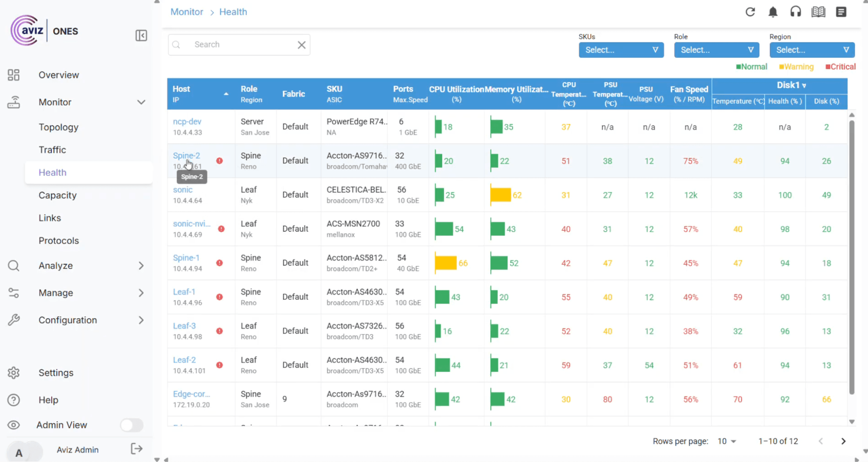Click the sonic memory utilization warning bar
Screen dimensions: 868x462
coord(502,195)
